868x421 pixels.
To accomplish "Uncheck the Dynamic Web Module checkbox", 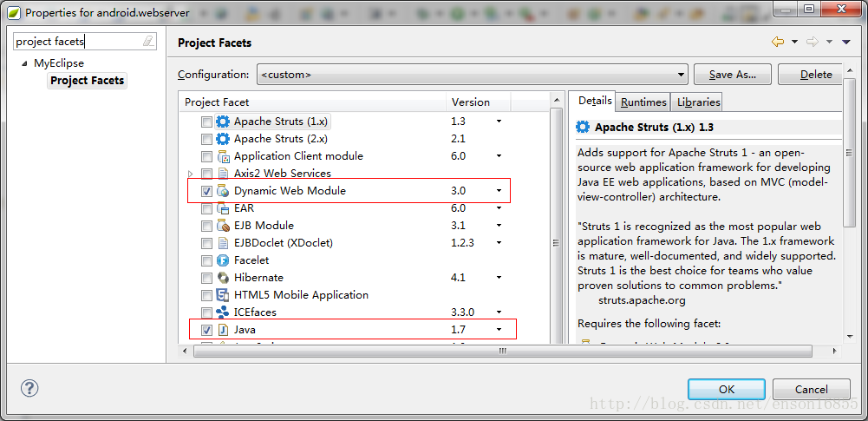I will [x=206, y=191].
